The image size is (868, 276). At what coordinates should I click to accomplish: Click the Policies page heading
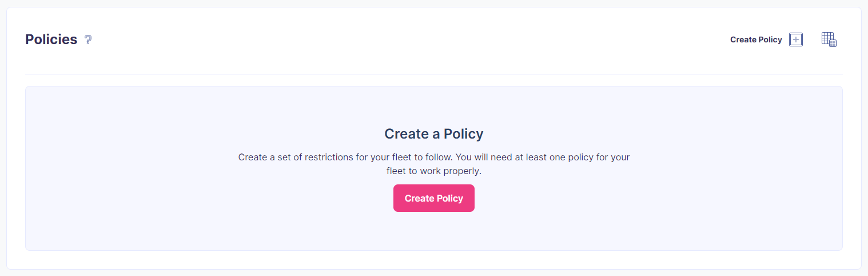pos(51,40)
